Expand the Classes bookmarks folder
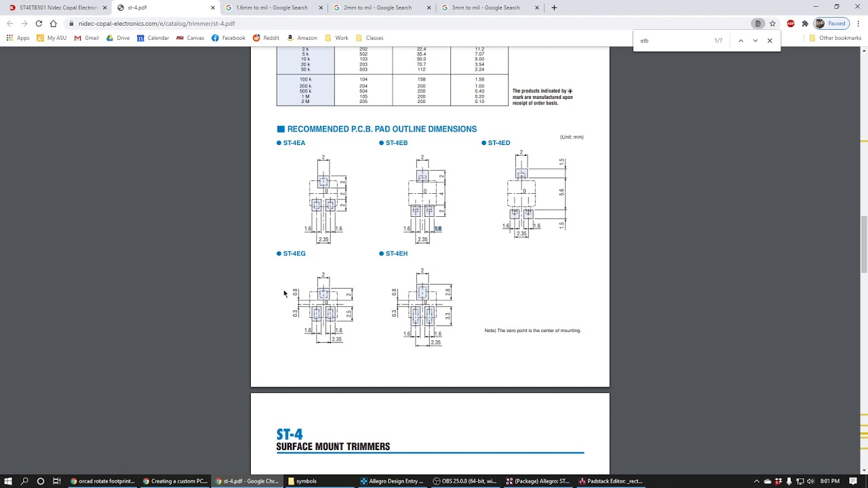 click(370, 38)
